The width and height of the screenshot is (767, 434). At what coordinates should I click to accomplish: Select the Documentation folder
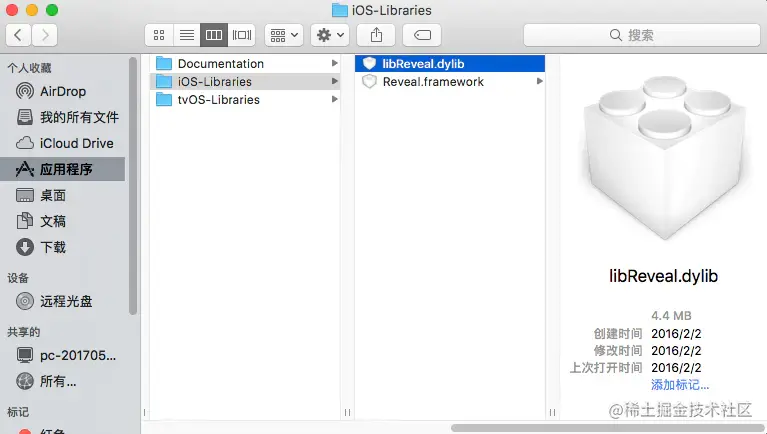pos(245,64)
